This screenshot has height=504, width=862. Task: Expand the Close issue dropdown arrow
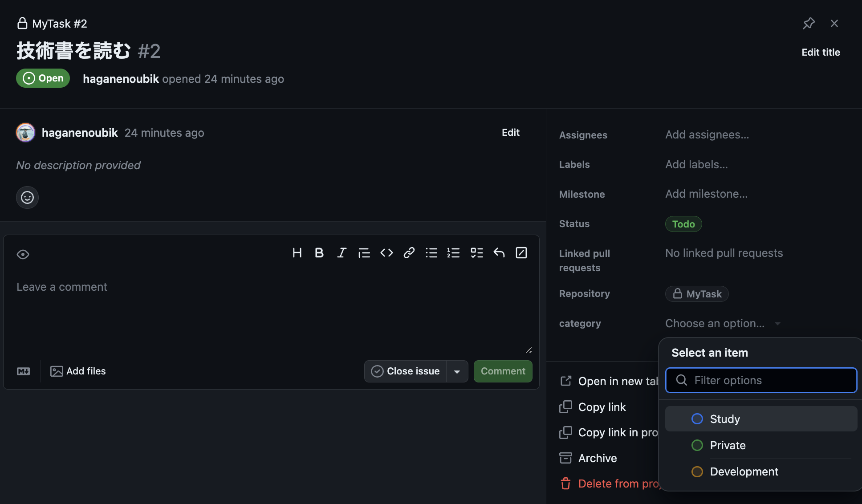(457, 371)
